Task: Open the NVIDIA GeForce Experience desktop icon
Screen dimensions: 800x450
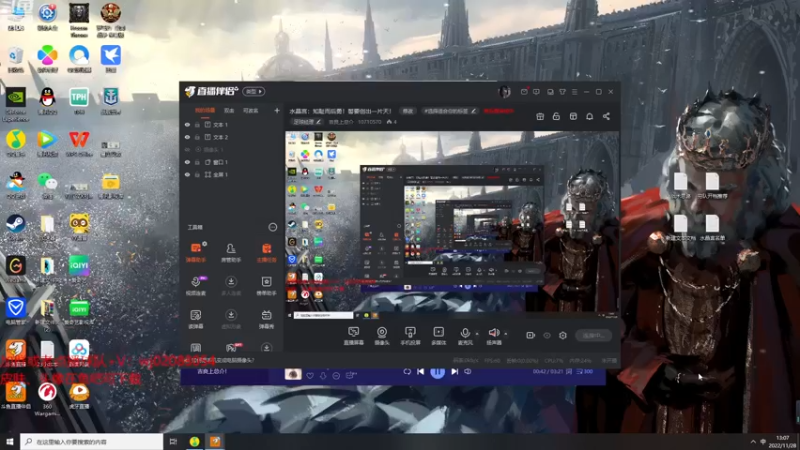Action: [15, 104]
